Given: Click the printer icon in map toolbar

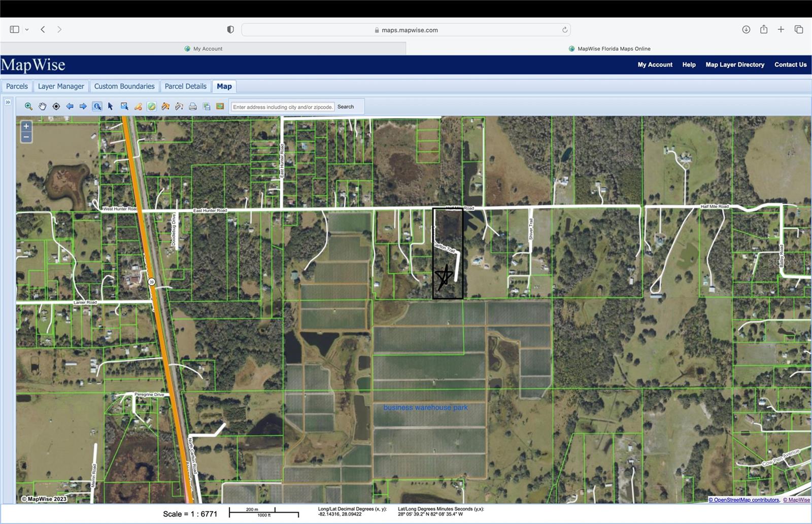Looking at the screenshot, I should [x=193, y=107].
